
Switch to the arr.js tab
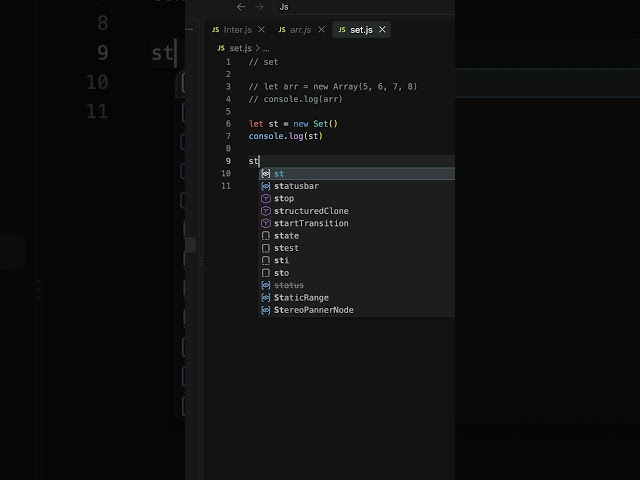[x=300, y=30]
